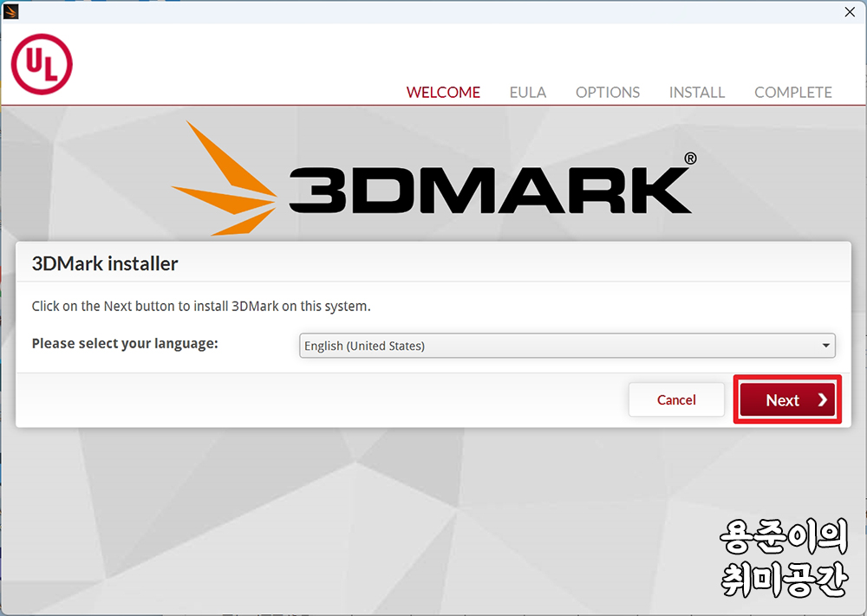Click the 3DMark title bar app icon
Viewport: 867px width, 616px height.
click(10, 11)
